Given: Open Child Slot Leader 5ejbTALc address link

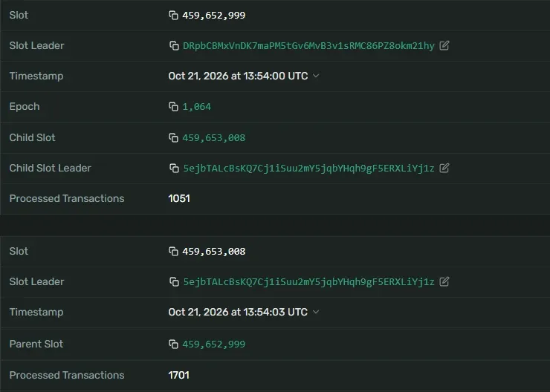Looking at the screenshot, I should [x=308, y=169].
